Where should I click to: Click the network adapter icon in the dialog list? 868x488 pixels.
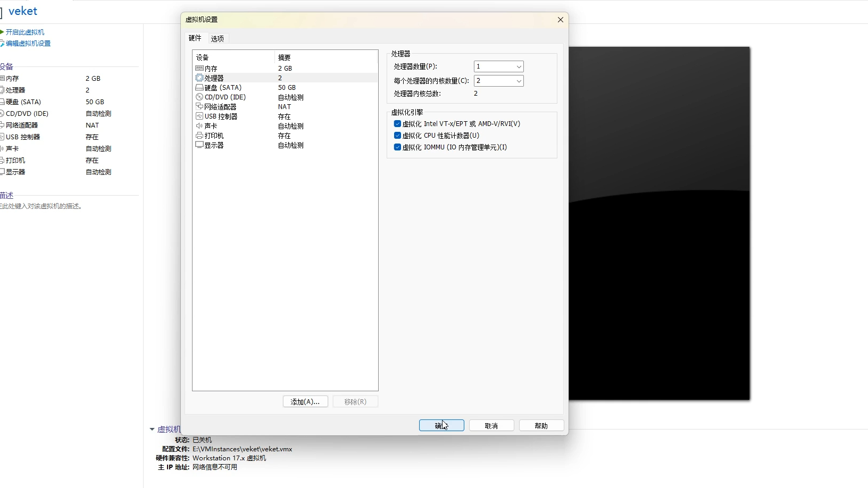[x=199, y=106]
